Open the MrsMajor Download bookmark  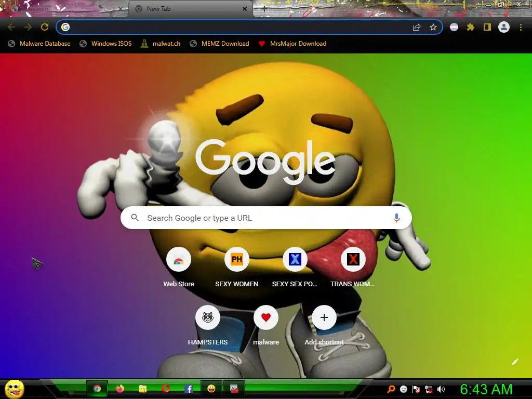point(292,44)
